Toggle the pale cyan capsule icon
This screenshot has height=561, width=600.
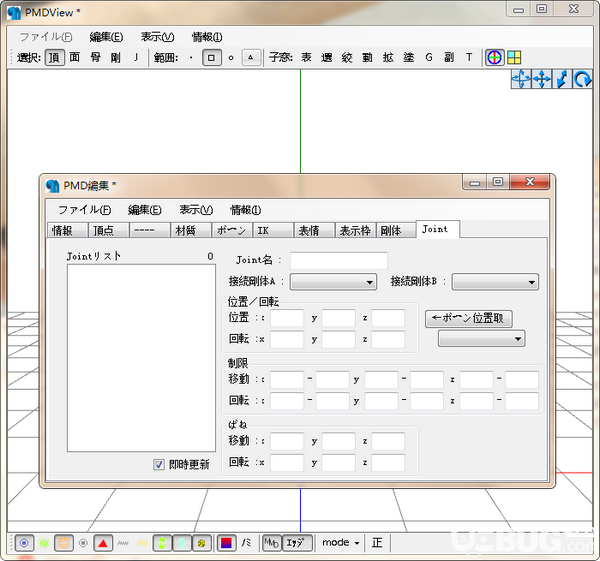[x=182, y=543]
